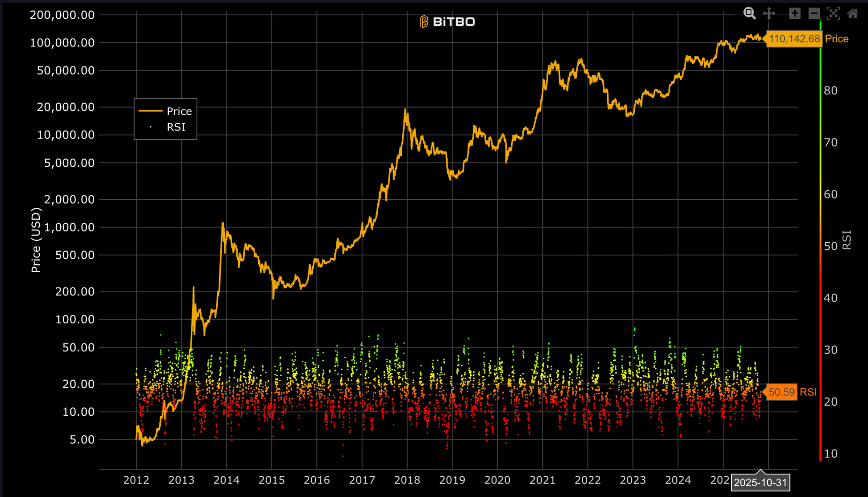Image resolution: width=868 pixels, height=497 pixels.
Task: Click the Price (USD) axis title
Action: (36, 240)
